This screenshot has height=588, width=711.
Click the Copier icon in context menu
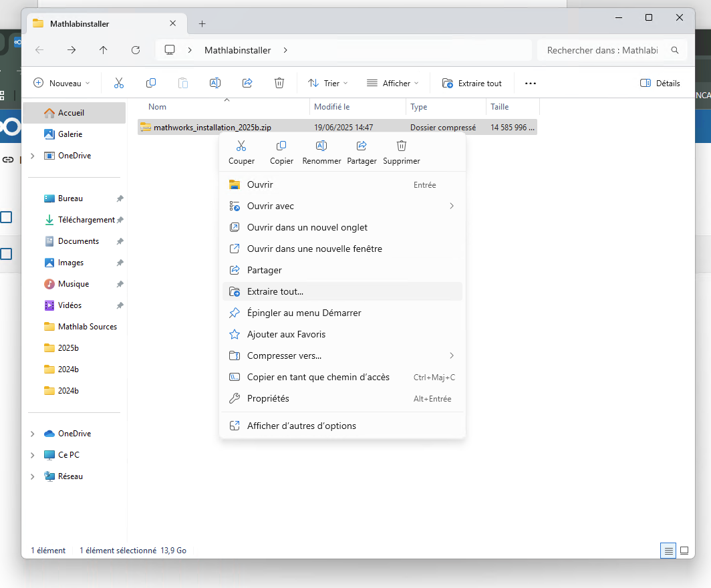[281, 146]
